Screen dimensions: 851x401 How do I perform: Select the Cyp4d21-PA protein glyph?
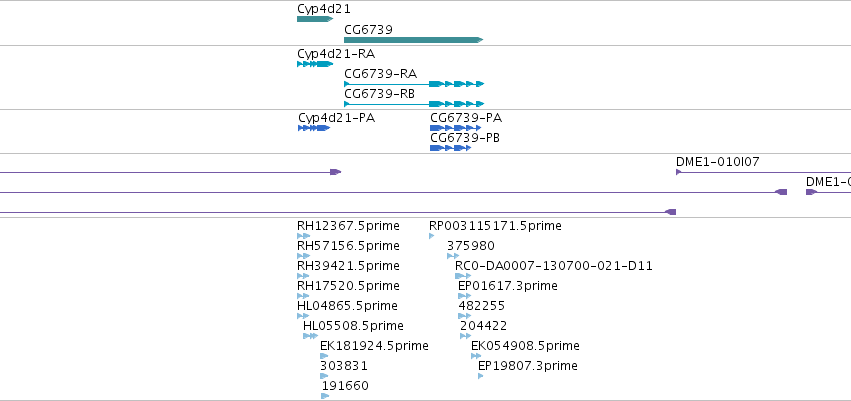[x=314, y=128]
